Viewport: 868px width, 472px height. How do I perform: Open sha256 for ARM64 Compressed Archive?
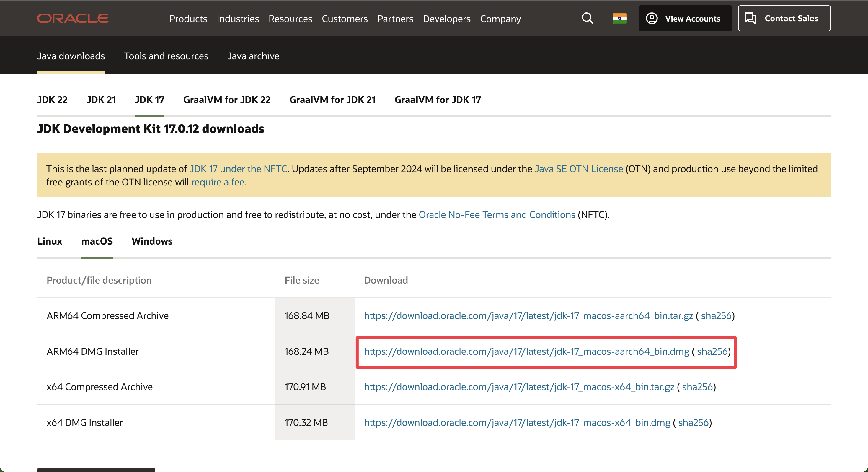pos(716,316)
